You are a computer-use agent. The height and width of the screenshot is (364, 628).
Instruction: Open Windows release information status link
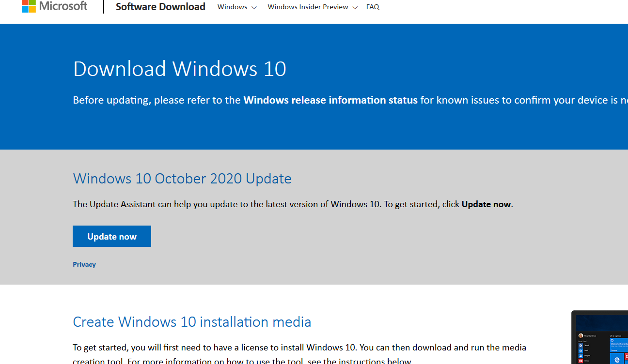coord(330,100)
